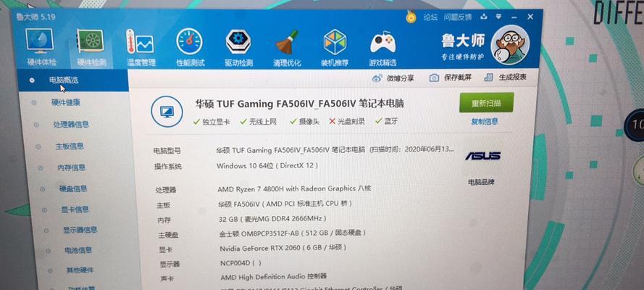Click the 处理器 row label
Screen dimensions: 644x290
click(165, 190)
